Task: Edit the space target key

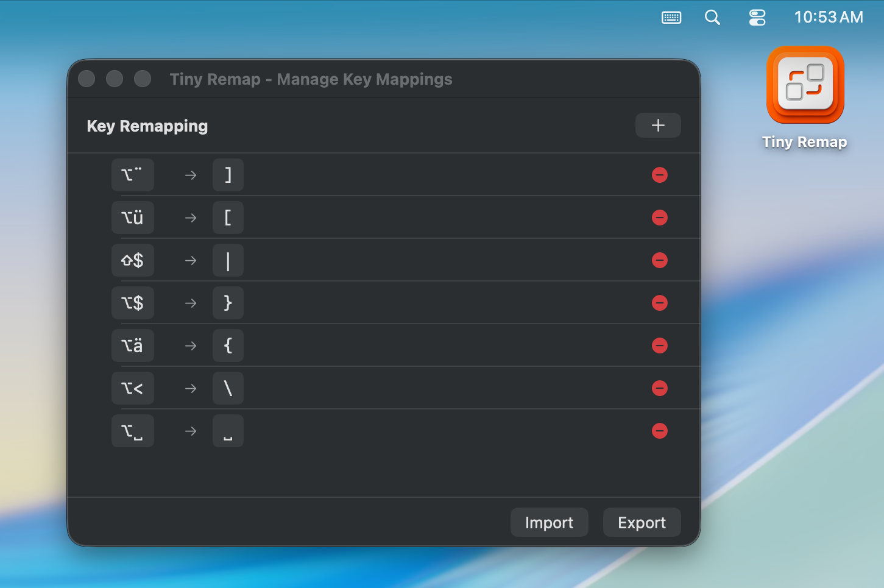Action: pyautogui.click(x=228, y=431)
